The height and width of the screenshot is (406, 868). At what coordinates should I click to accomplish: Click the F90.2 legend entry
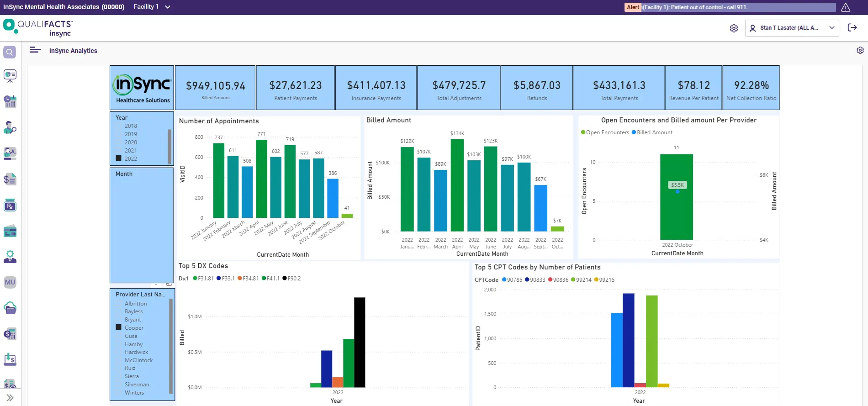(x=291, y=278)
